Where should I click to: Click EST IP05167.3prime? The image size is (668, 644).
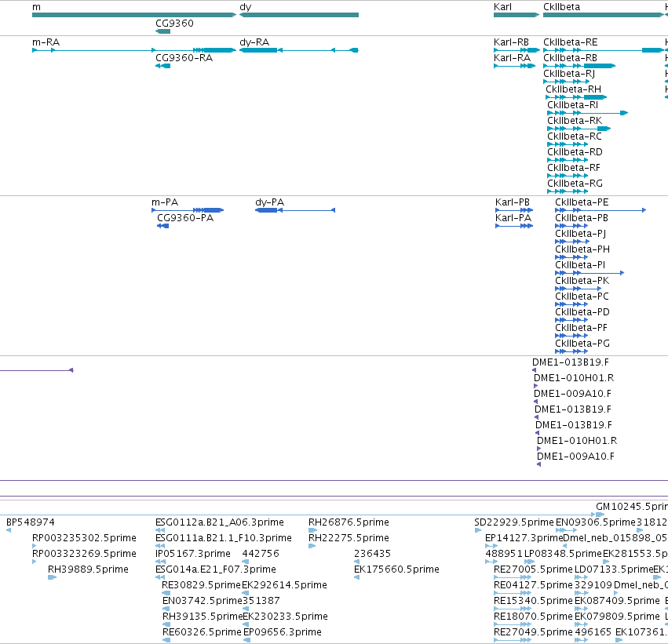coord(193,554)
